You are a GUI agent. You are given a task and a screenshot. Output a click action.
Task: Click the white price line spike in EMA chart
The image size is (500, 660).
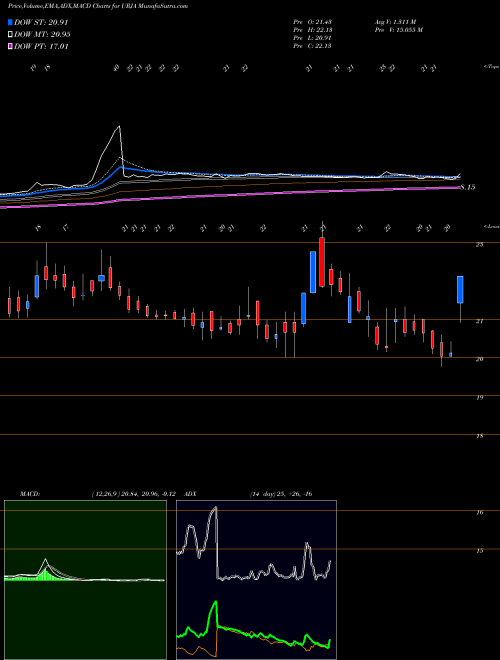pos(119,128)
